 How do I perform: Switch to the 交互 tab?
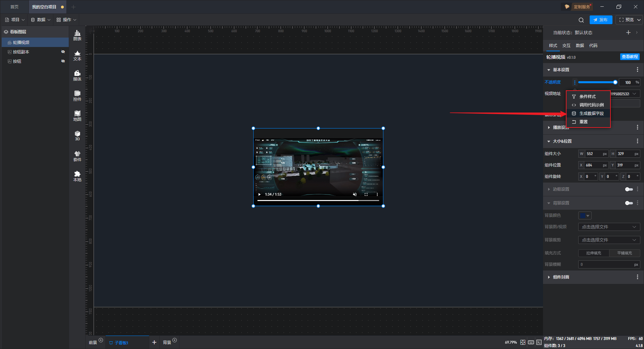(566, 46)
